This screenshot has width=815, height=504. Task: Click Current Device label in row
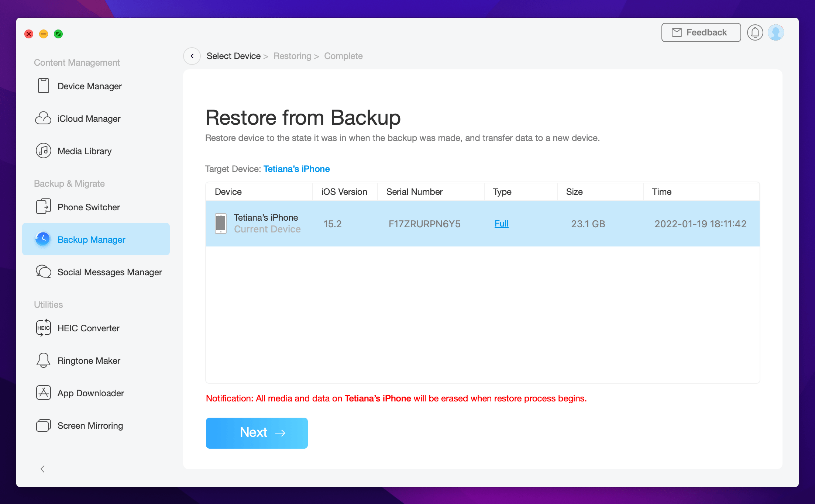pyautogui.click(x=267, y=229)
